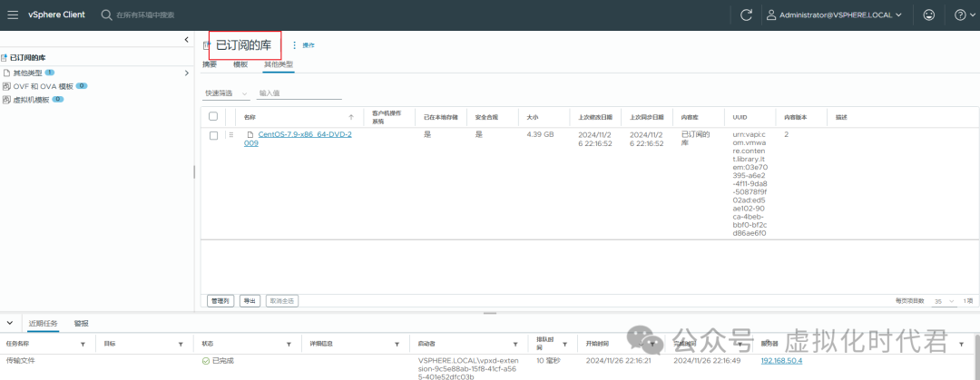980x380 pixels.
Task: Click the UUID column header
Action: [740, 117]
